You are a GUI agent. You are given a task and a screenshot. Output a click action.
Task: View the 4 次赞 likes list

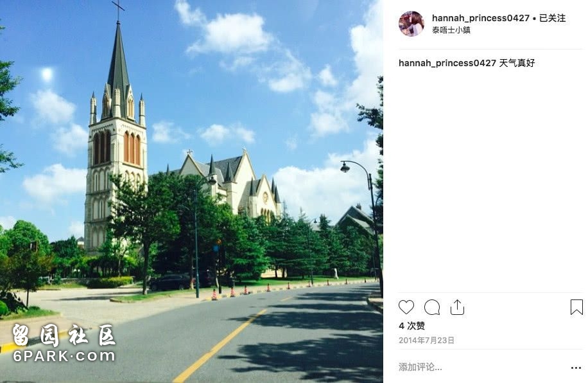(411, 326)
